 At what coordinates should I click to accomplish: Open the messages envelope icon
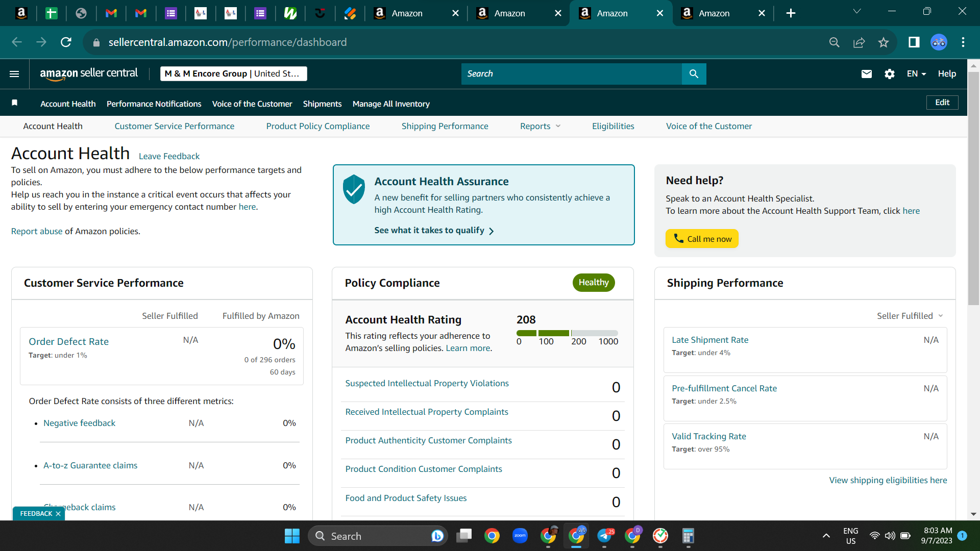(866, 74)
